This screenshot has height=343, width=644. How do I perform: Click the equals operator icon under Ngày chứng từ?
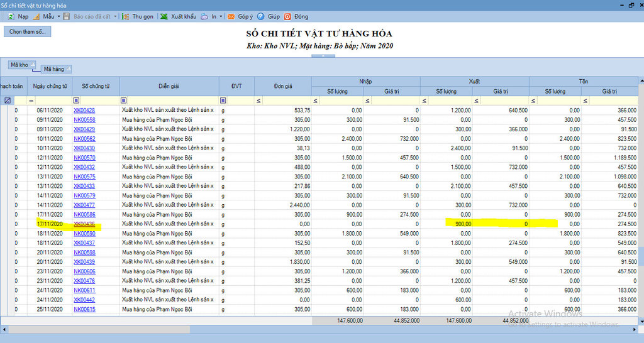click(31, 101)
